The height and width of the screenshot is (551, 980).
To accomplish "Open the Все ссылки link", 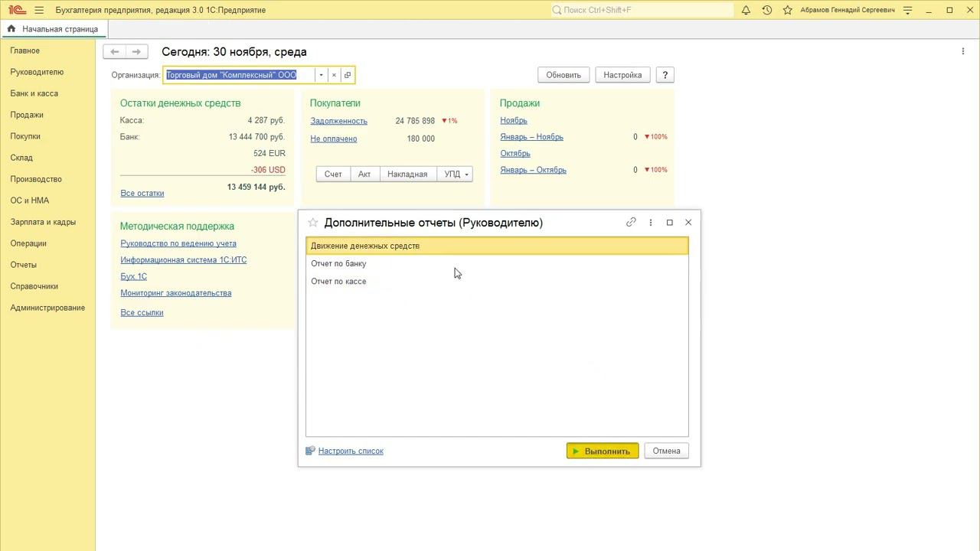I will pos(142,312).
